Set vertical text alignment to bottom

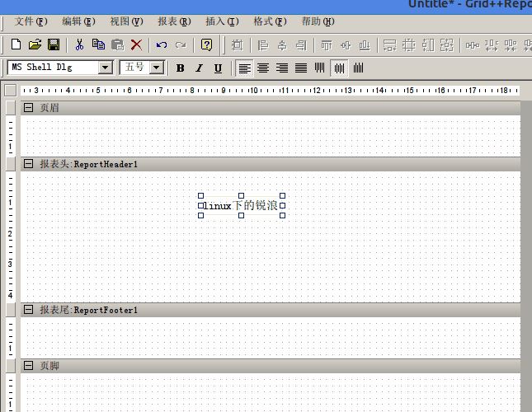(358, 68)
